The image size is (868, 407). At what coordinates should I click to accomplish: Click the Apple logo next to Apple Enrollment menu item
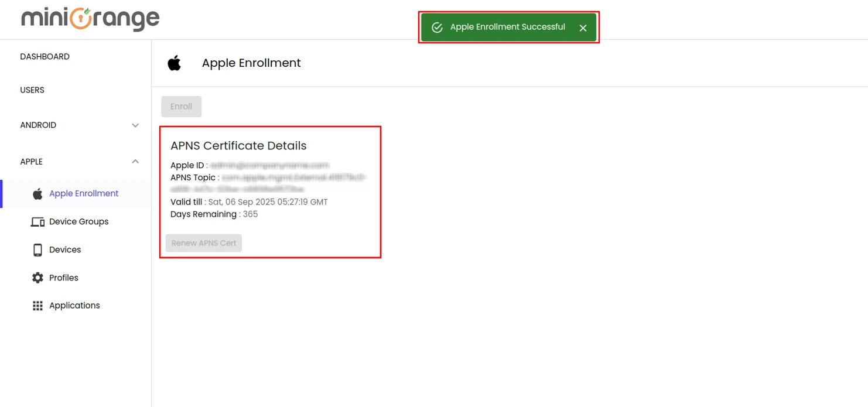point(37,193)
